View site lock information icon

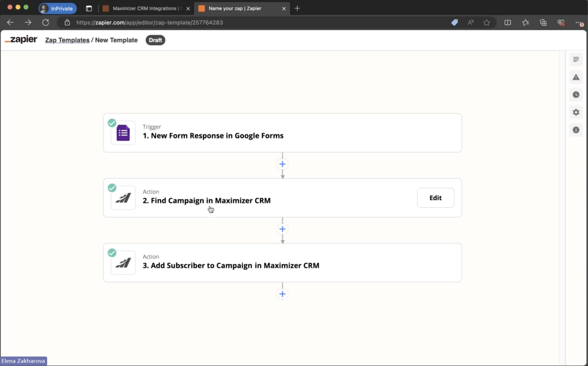[67, 22]
